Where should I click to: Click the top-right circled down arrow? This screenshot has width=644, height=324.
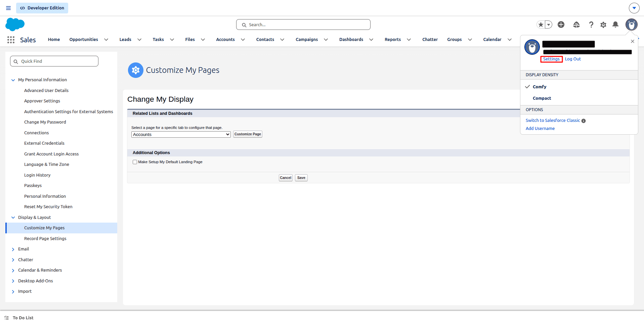634,8
